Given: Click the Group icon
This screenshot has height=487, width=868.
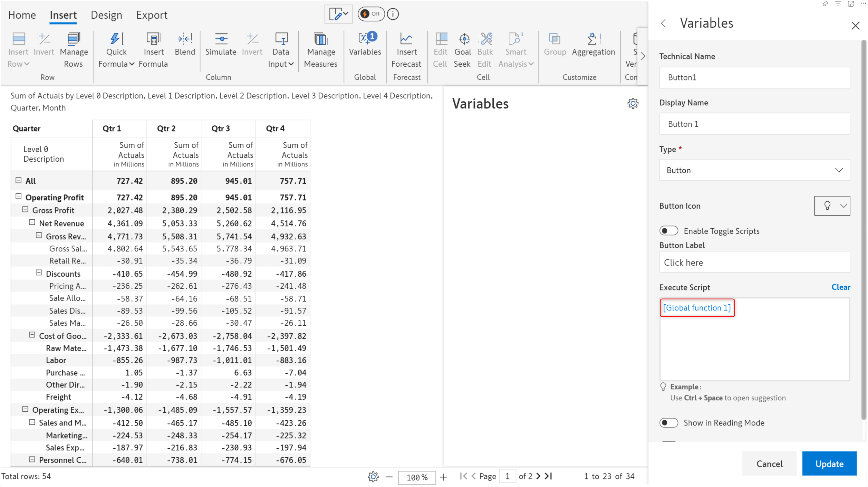Looking at the screenshot, I should click(x=554, y=39).
